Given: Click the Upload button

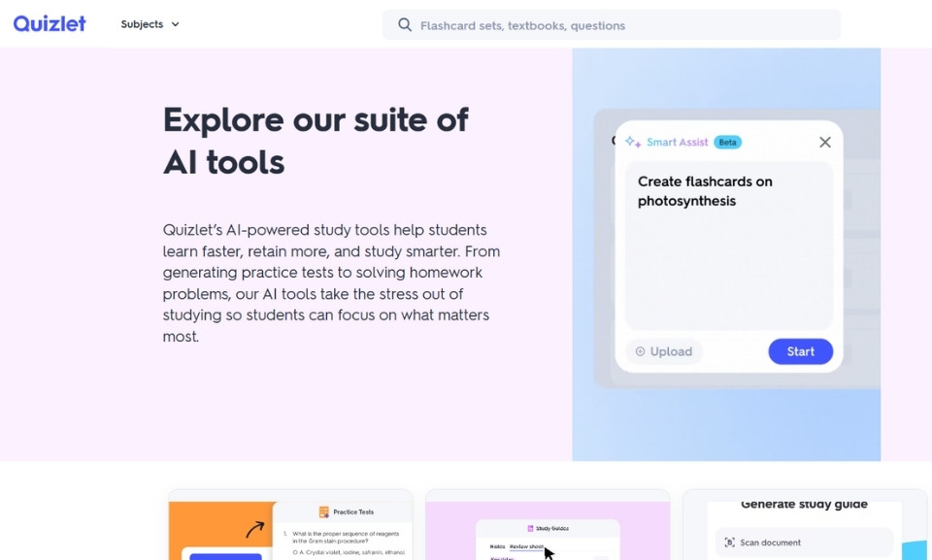Looking at the screenshot, I should (x=664, y=351).
